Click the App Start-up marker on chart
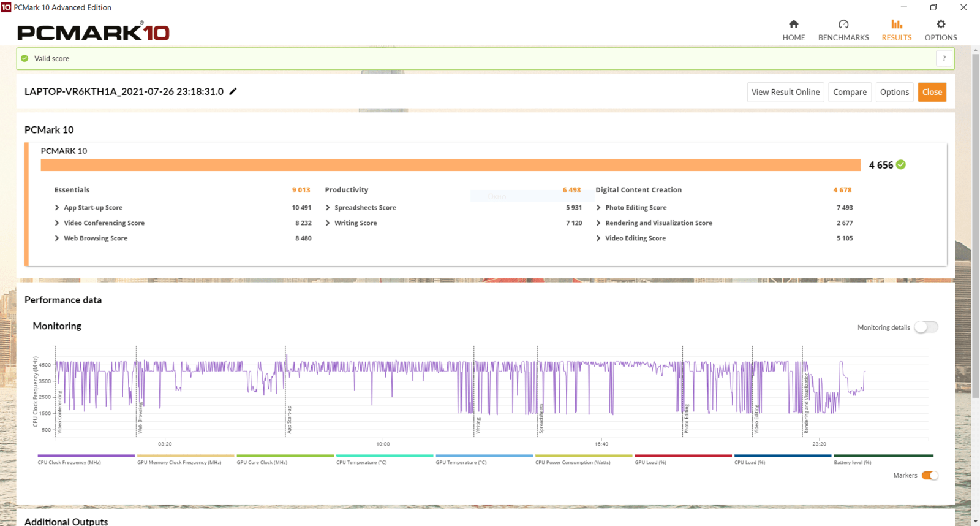Image resolution: width=980 pixels, height=526 pixels. pyautogui.click(x=290, y=419)
